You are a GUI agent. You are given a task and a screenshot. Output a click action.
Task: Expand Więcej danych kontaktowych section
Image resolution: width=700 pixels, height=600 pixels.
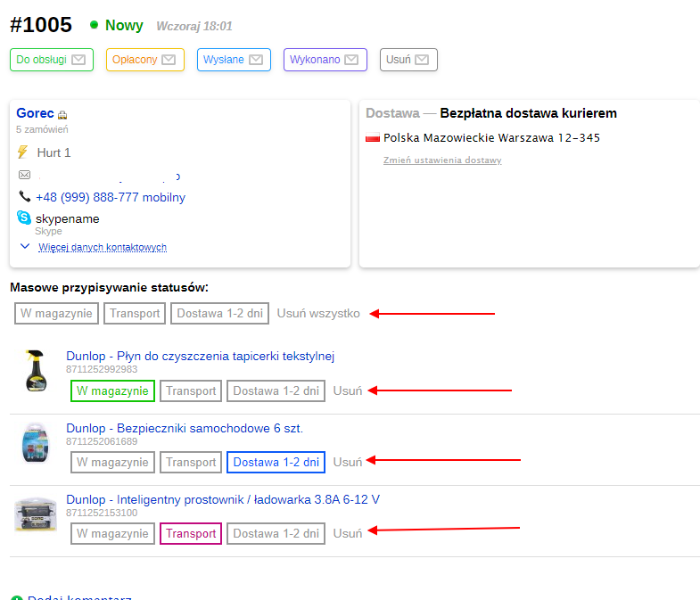click(102, 247)
